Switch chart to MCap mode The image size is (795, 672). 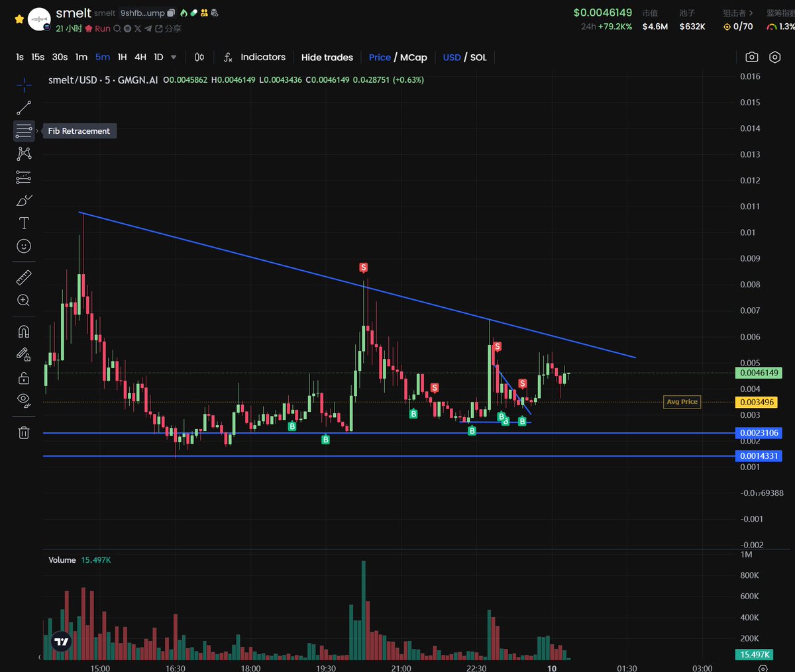(413, 58)
